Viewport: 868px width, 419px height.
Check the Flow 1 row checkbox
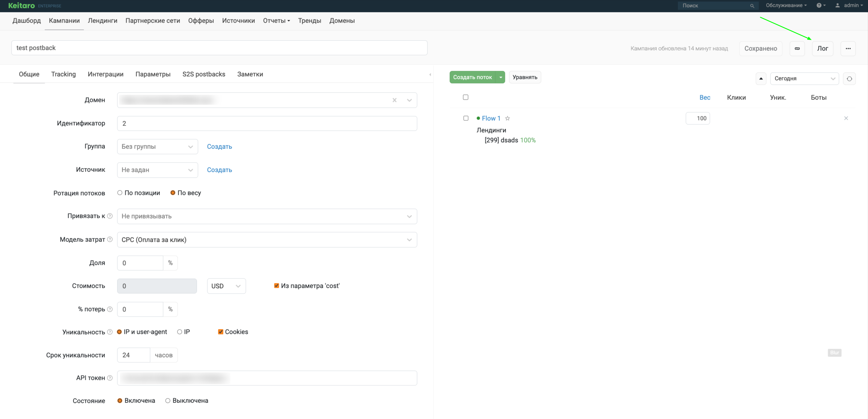pos(466,118)
